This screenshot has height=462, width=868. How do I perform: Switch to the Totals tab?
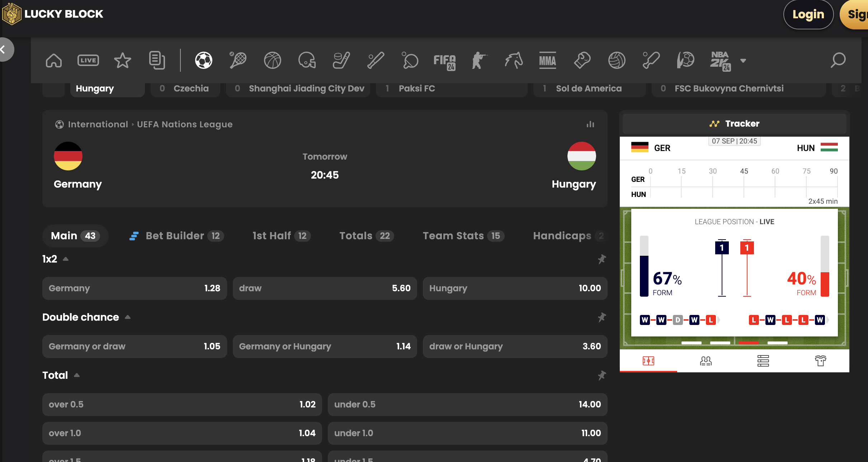367,236
